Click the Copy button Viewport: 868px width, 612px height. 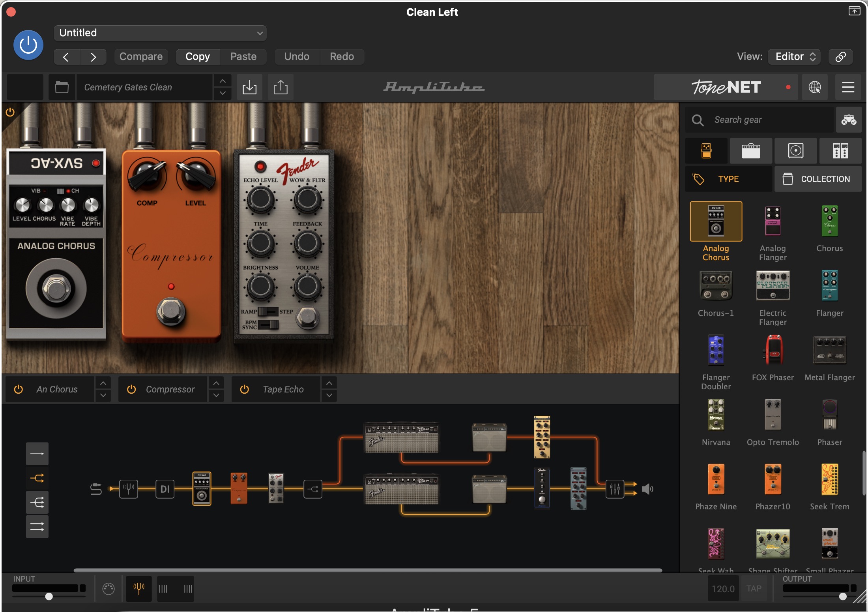click(x=198, y=57)
